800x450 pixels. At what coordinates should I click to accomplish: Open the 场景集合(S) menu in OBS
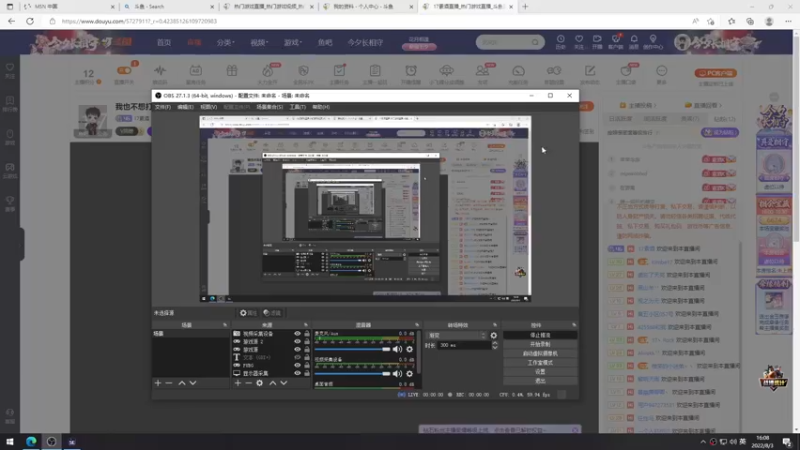[x=269, y=107]
